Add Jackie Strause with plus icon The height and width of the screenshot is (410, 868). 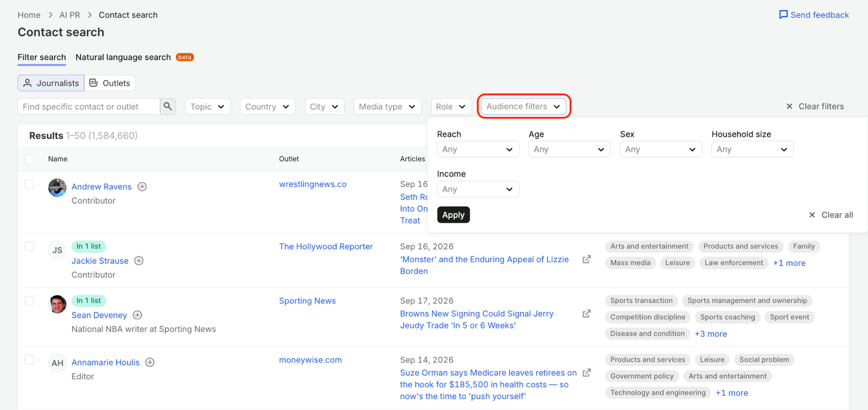point(139,261)
